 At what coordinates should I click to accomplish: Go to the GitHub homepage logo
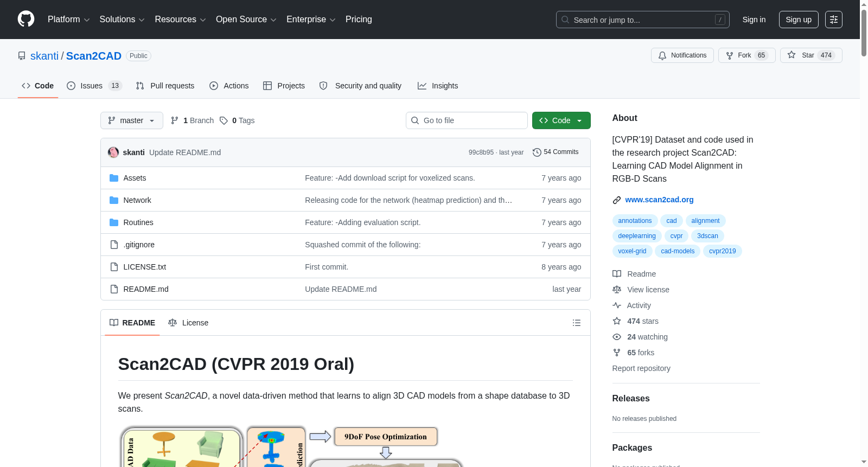pyautogui.click(x=26, y=19)
